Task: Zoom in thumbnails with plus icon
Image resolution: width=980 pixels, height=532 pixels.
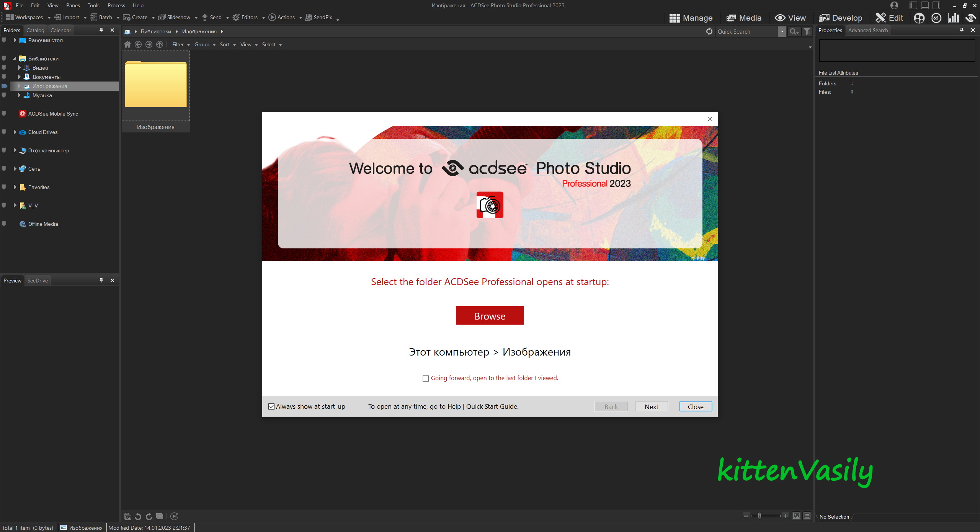Action: (x=786, y=516)
